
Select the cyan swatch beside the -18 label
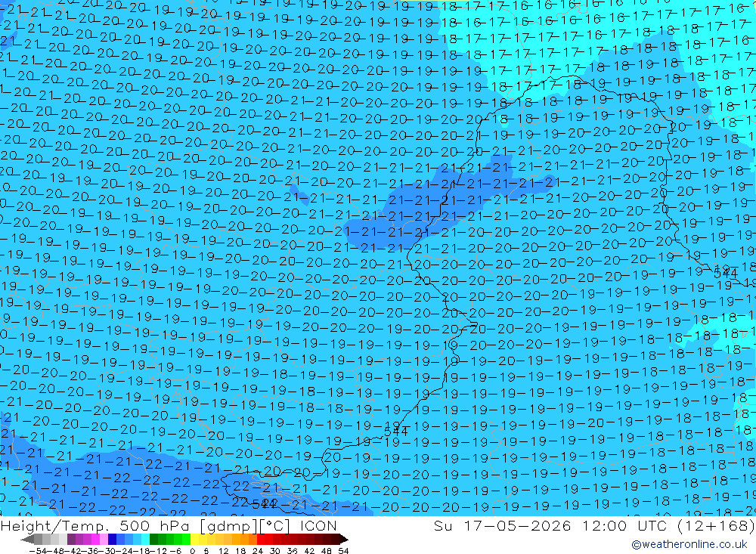(146, 539)
